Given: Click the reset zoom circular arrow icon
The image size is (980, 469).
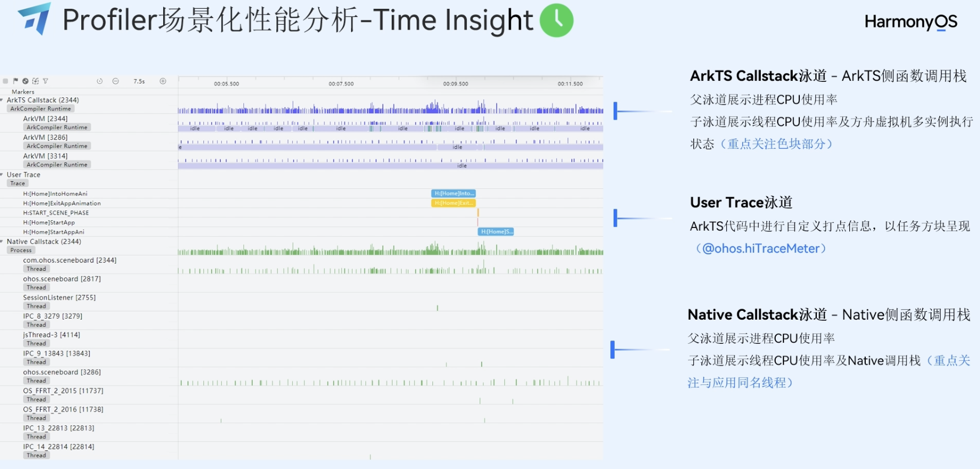Looking at the screenshot, I should [99, 81].
